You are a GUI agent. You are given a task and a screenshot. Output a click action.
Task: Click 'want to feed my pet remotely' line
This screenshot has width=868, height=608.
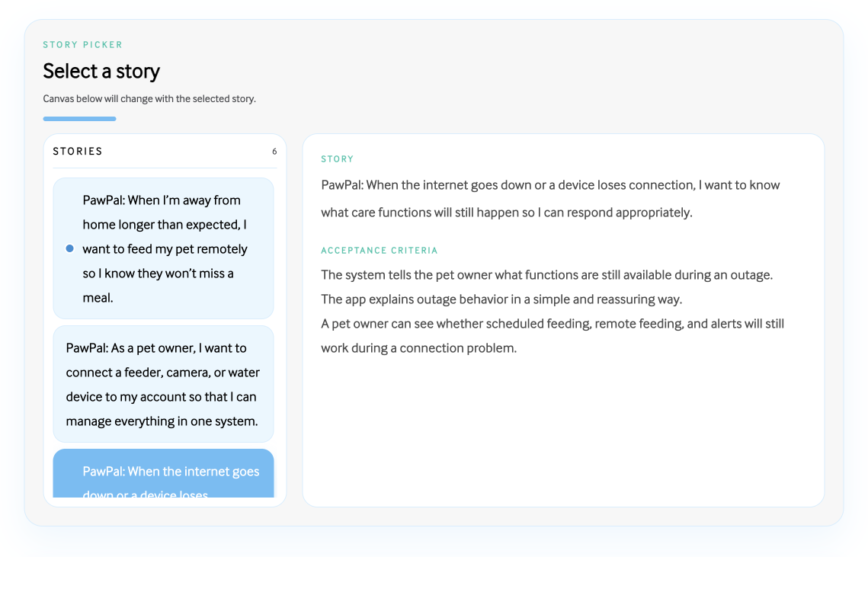pos(165,249)
